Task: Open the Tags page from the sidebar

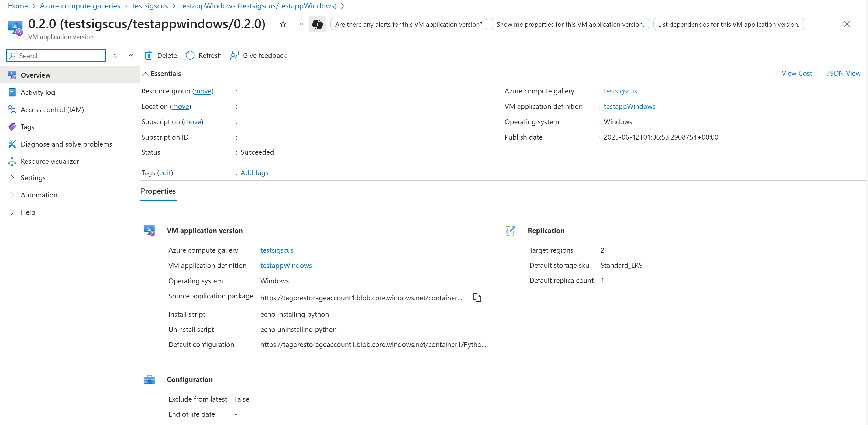Action: (x=27, y=127)
